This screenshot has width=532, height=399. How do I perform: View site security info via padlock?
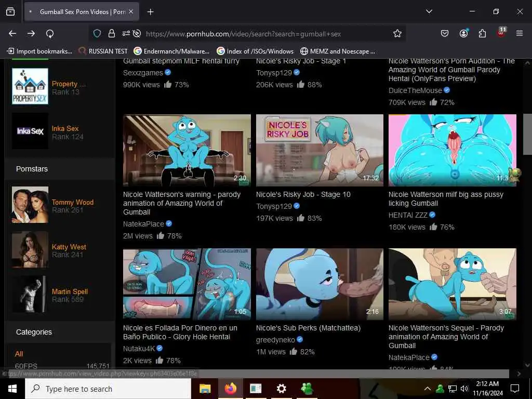click(111, 34)
